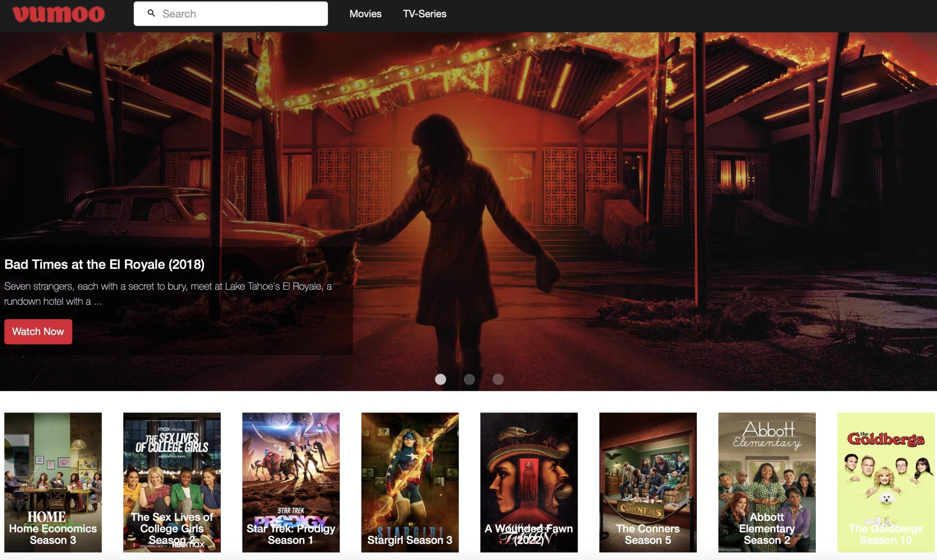Select the second carousel dot
The image size is (937, 560).
point(469,379)
